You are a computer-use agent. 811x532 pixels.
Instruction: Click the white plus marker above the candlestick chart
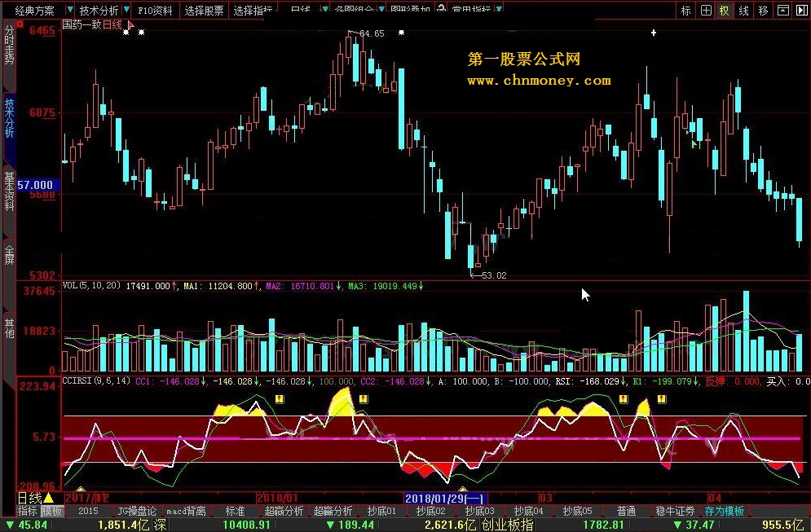[654, 33]
